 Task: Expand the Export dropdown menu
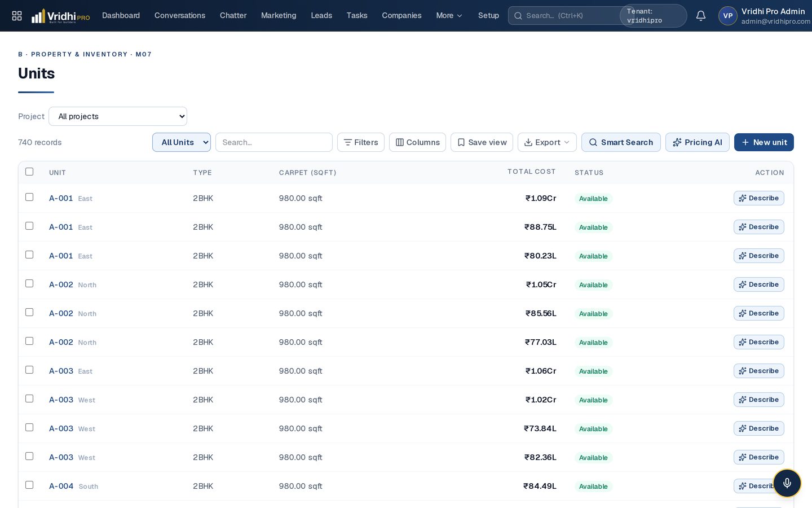(x=547, y=142)
